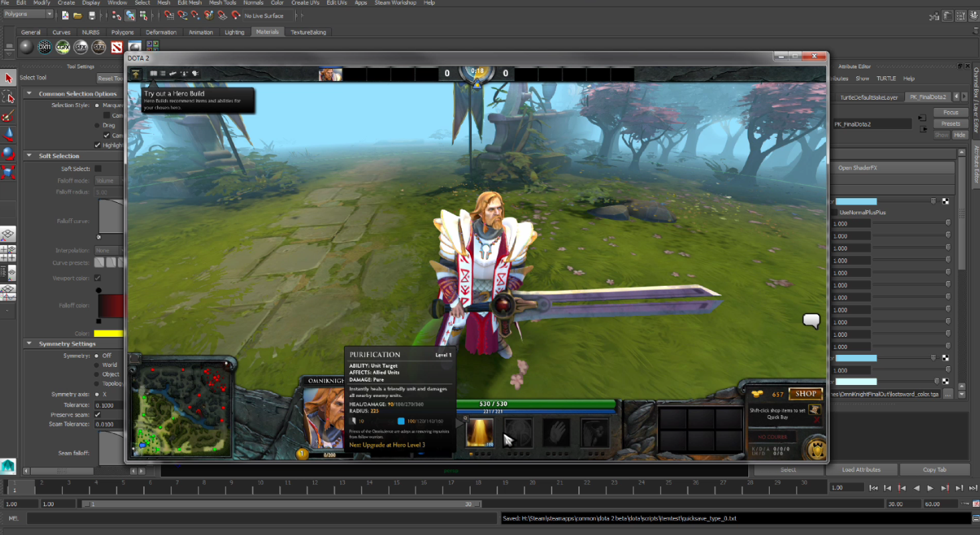Select the Lasso Select tool
This screenshot has height=535, width=980.
coord(8,98)
